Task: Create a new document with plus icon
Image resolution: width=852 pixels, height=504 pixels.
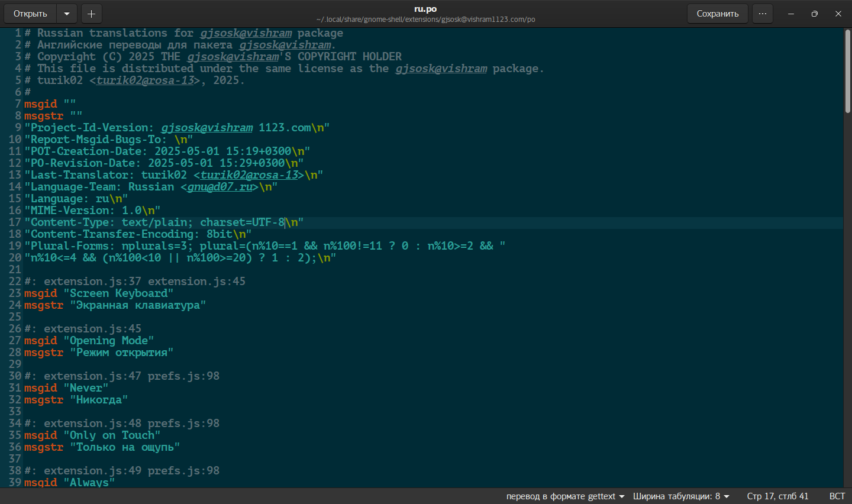Action: 91,14
